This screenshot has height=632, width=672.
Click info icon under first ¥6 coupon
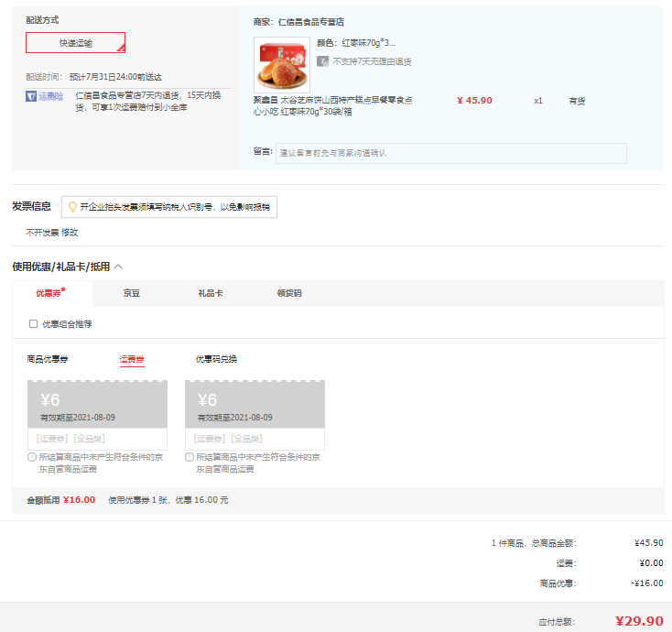click(32, 457)
